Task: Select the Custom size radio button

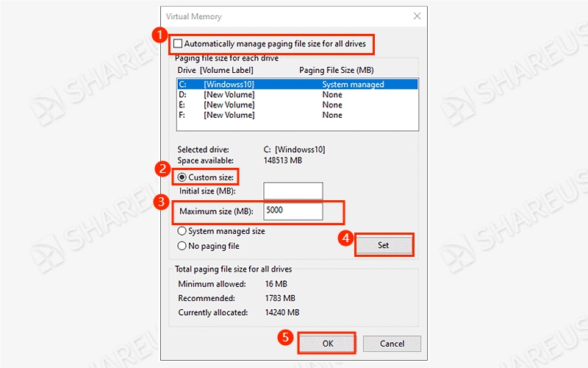Action: click(x=182, y=177)
